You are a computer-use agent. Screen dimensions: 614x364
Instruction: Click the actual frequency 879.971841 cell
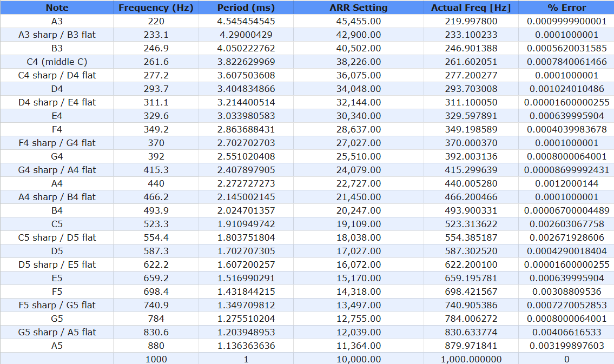(470, 346)
